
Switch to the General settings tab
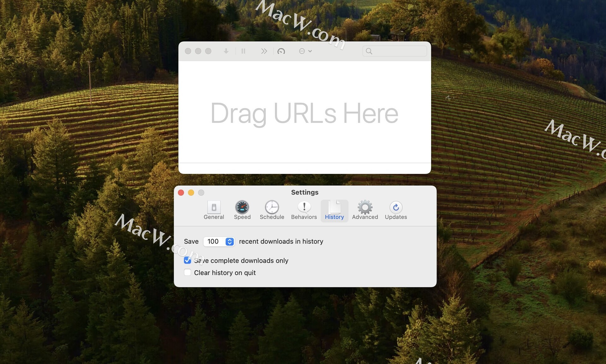214,211
